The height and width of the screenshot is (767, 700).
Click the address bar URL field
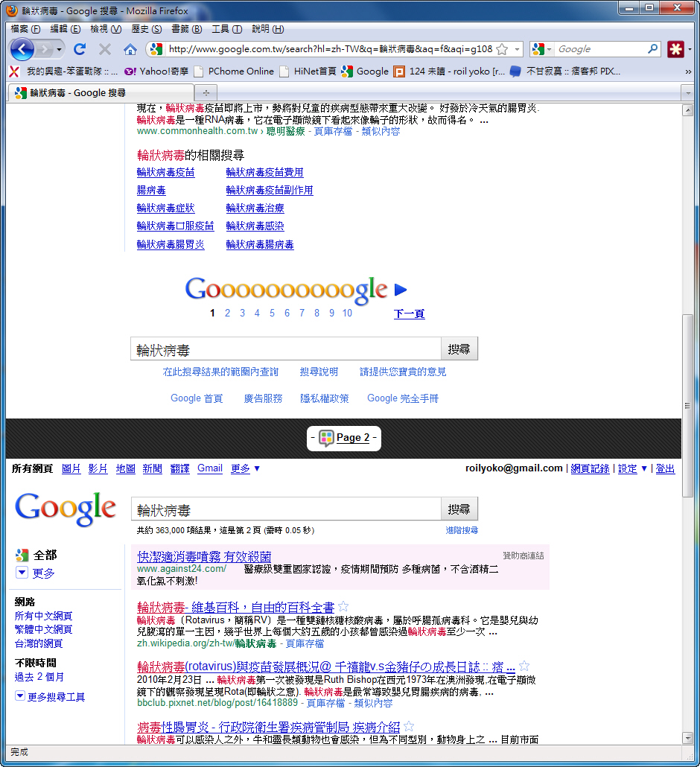(330, 49)
